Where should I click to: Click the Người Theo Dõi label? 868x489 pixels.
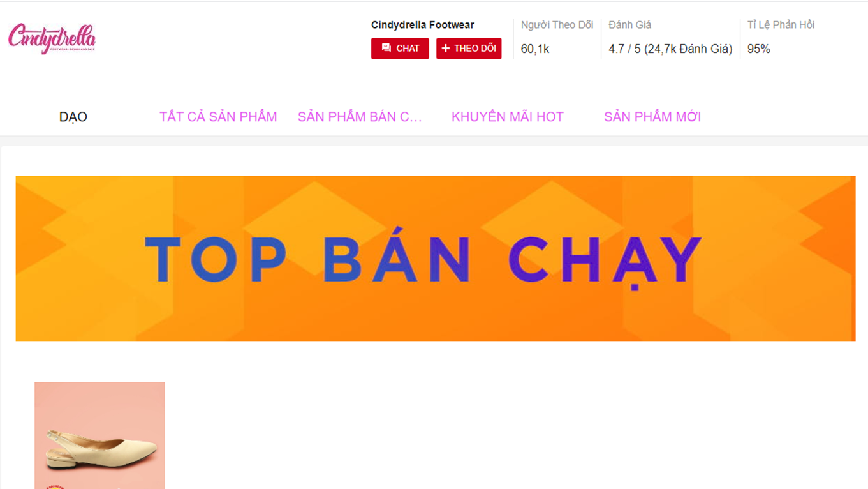coord(557,25)
